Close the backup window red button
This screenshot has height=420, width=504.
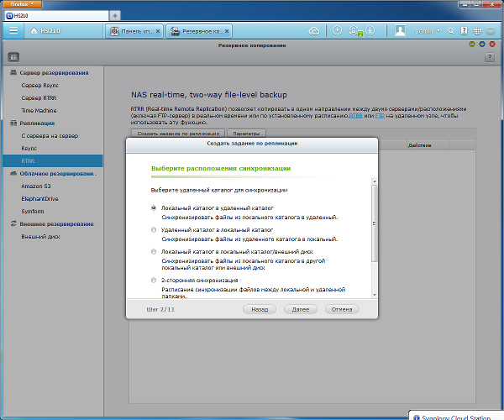click(492, 45)
